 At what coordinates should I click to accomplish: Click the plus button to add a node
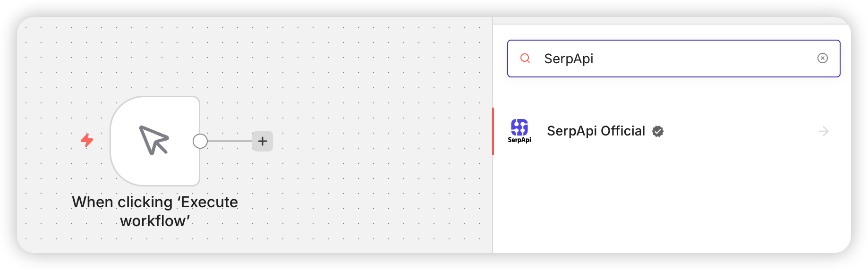tap(263, 141)
